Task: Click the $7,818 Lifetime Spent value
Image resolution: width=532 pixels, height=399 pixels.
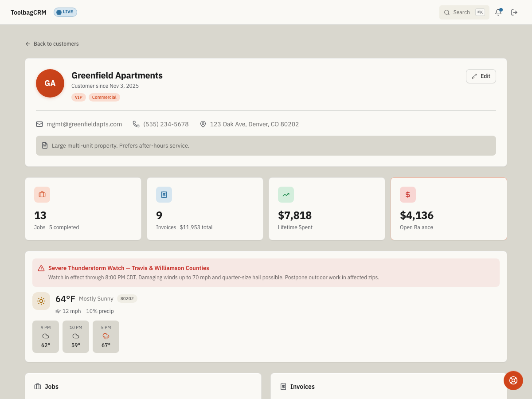Action: pos(295,215)
